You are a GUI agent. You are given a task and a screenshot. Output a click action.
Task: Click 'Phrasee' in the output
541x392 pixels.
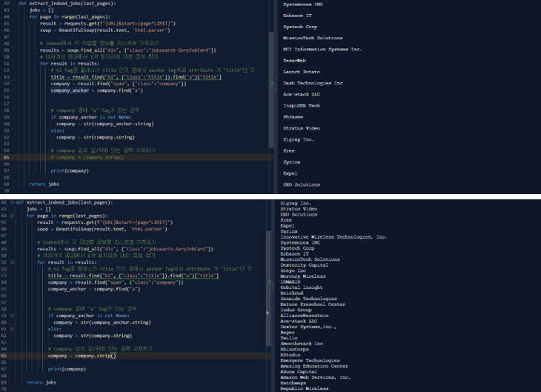point(293,117)
